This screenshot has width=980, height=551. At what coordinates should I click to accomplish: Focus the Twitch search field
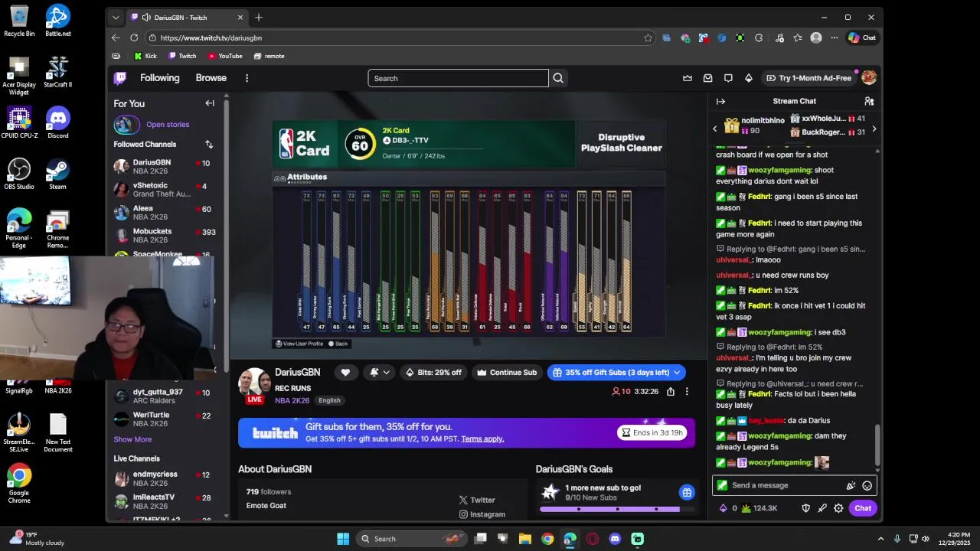[458, 78]
